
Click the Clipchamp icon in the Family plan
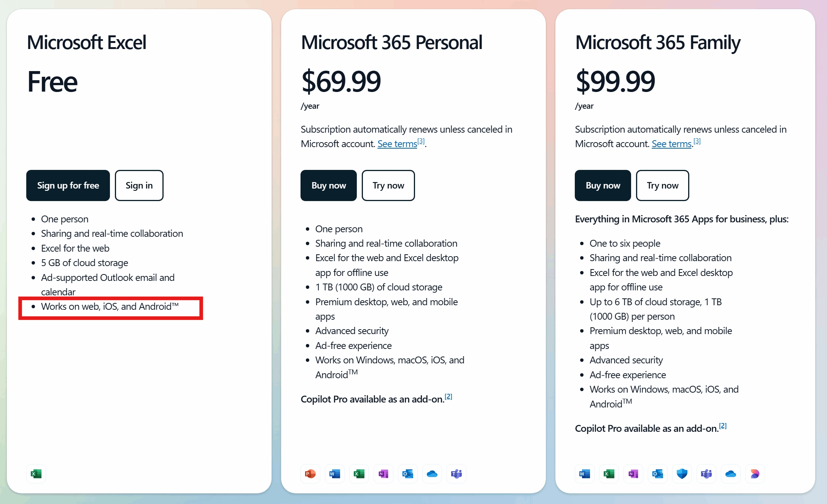coord(755,474)
